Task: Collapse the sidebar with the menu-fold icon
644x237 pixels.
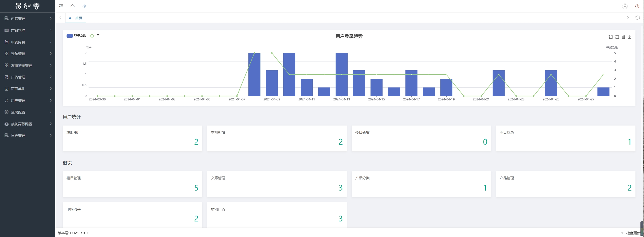Action: pyautogui.click(x=61, y=6)
